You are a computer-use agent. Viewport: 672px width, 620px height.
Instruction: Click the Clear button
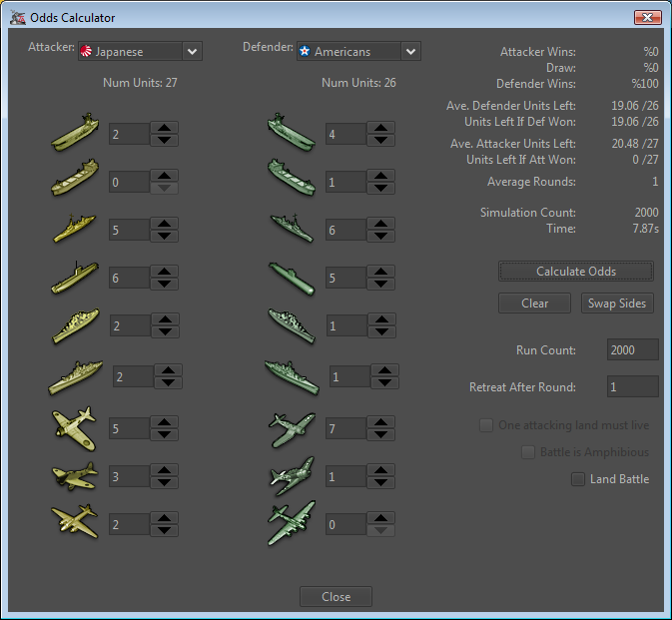[x=534, y=304]
